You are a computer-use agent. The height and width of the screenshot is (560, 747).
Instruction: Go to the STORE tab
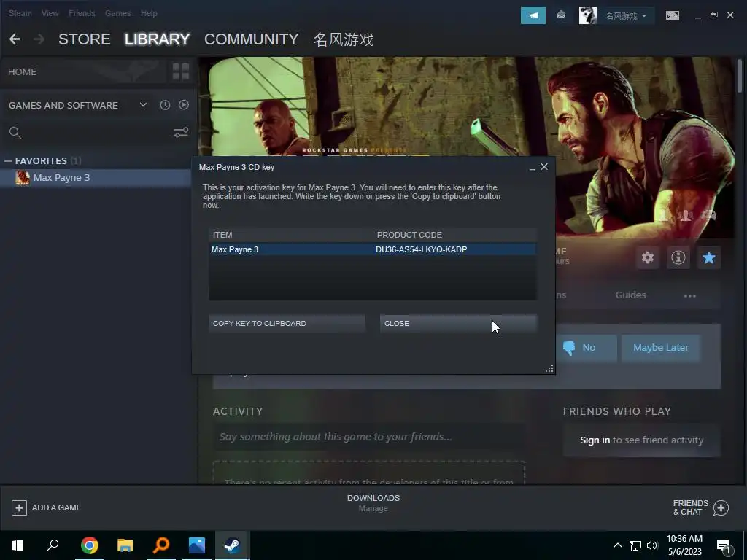pyautogui.click(x=85, y=39)
